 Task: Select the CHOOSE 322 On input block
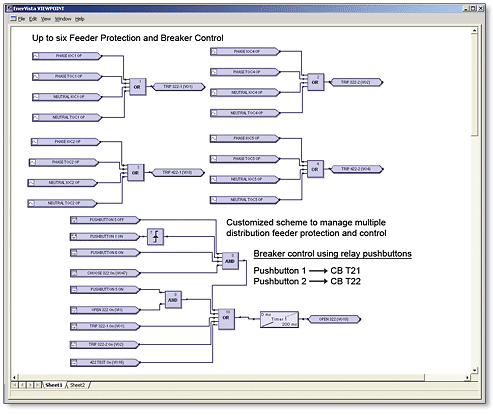point(105,273)
